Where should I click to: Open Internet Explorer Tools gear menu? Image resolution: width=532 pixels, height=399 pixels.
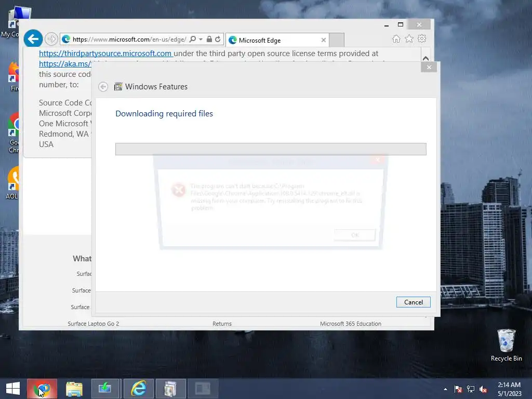(x=422, y=38)
